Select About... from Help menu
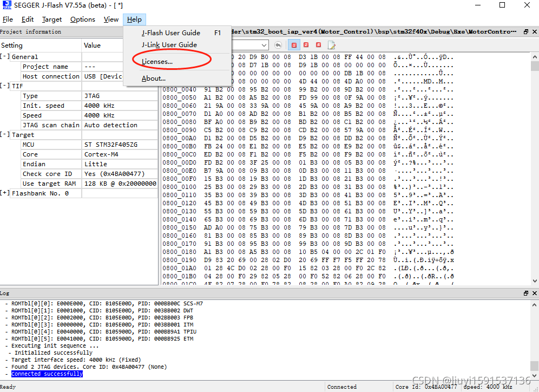 178,79
